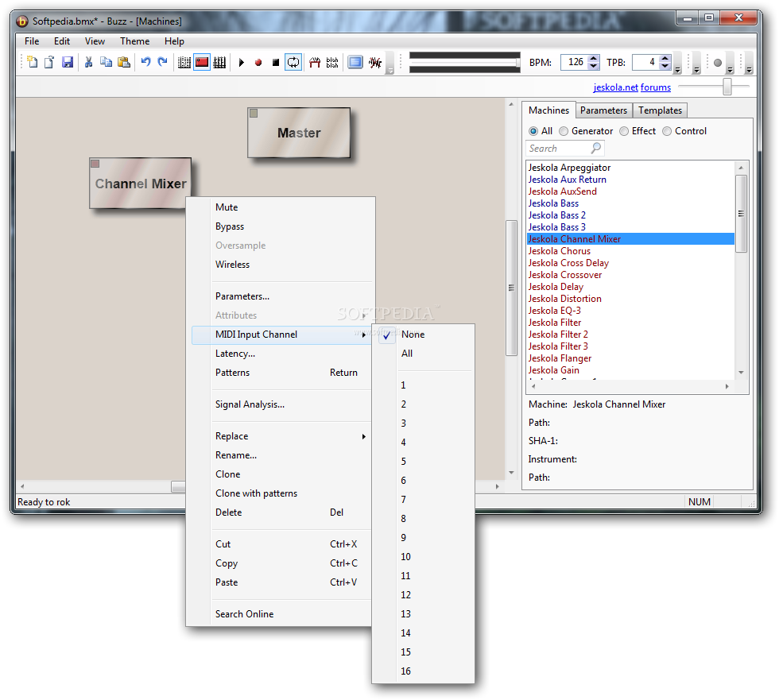Click the small square on Master machine

coord(254,113)
